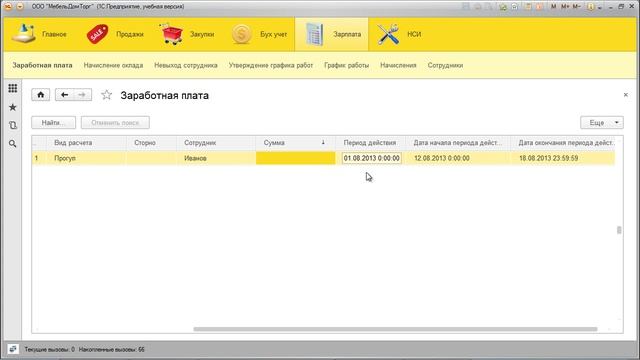
Task: Click the Найти... button
Action: click(x=53, y=122)
